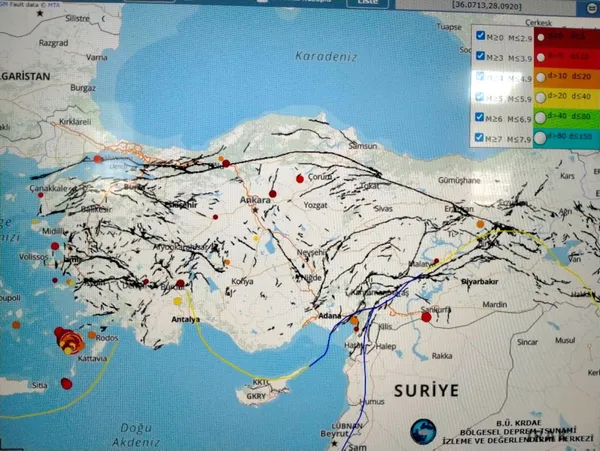Click the orange earthquake marker southeast of Afyonkarahisar
This screenshot has width=600, height=451.
(x=227, y=262)
